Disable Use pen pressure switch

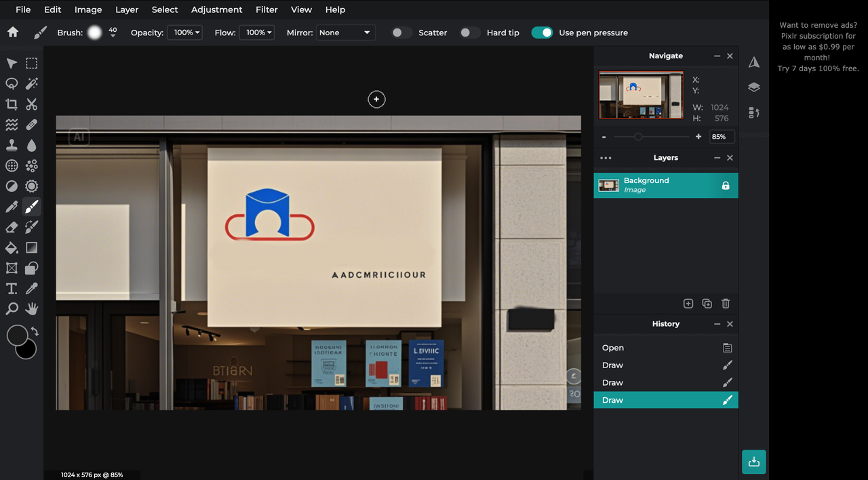point(542,33)
